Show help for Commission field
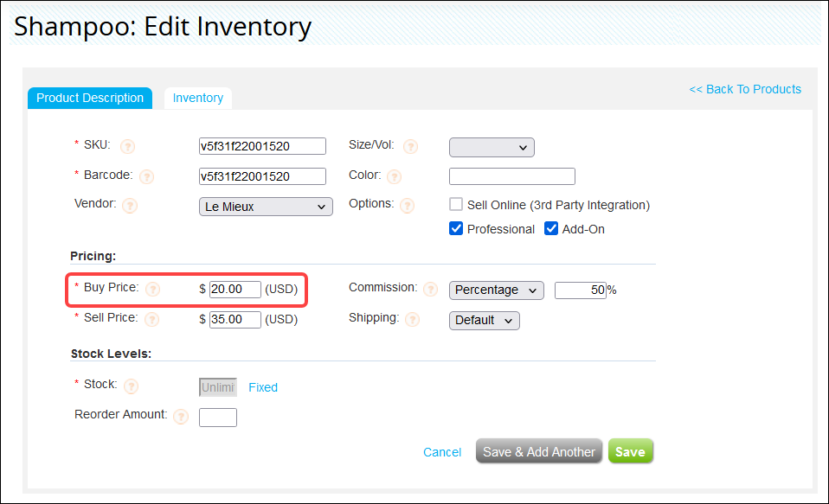 pos(430,289)
